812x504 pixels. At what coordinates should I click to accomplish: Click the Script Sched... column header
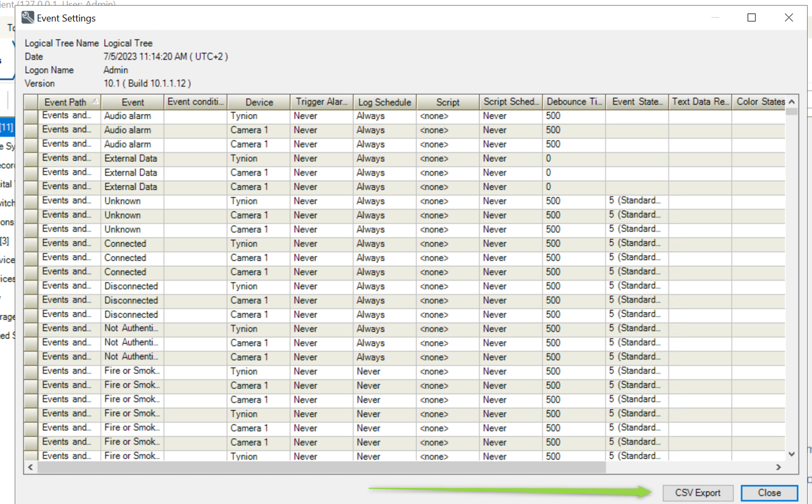pyautogui.click(x=510, y=102)
